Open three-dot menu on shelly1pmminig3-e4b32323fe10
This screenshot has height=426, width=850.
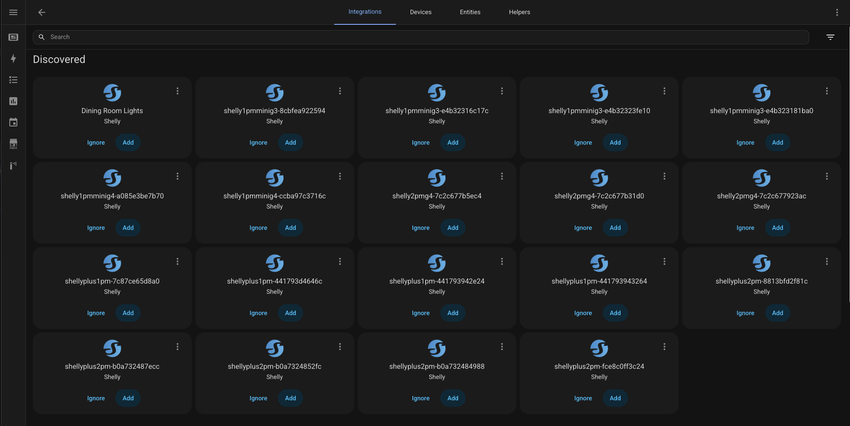coord(664,91)
